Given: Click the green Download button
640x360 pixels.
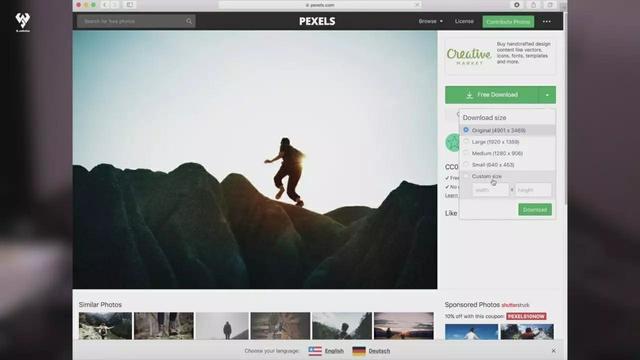Looking at the screenshot, I should [535, 210].
